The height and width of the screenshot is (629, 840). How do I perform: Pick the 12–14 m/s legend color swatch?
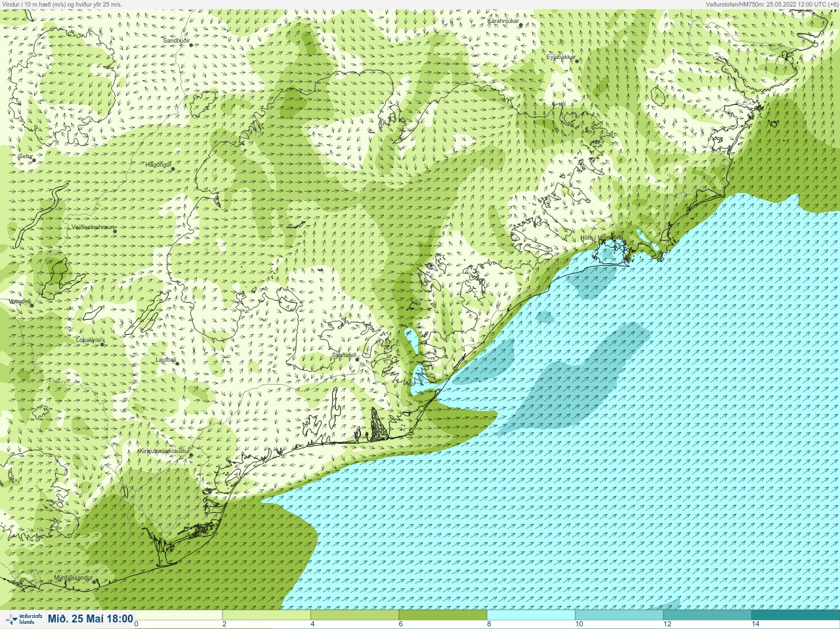(x=707, y=615)
